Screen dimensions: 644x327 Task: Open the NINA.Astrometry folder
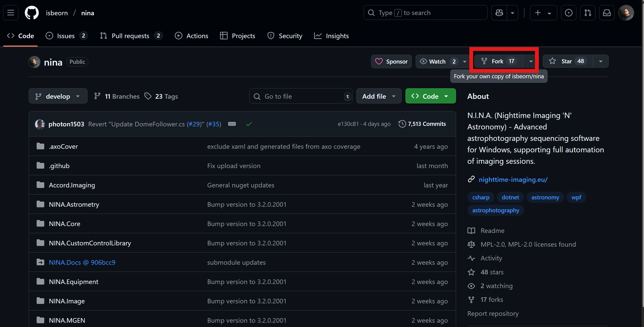point(74,204)
